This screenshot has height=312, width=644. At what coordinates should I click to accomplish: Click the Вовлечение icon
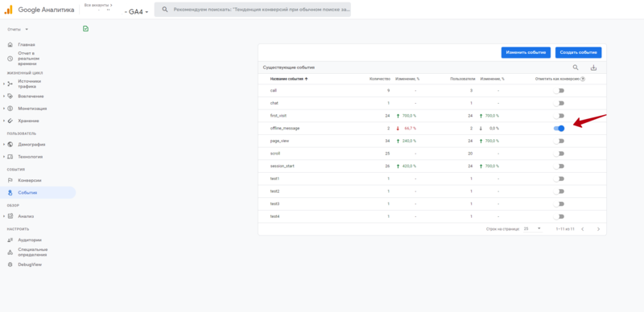tap(10, 96)
